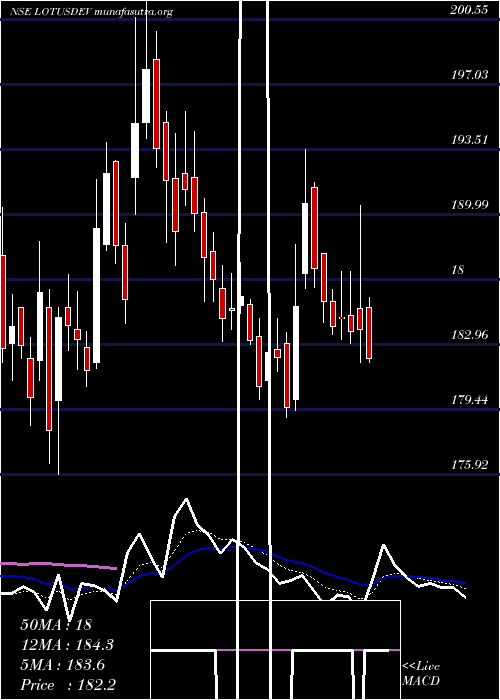Click the last red candlestick on the right

(x=369, y=333)
